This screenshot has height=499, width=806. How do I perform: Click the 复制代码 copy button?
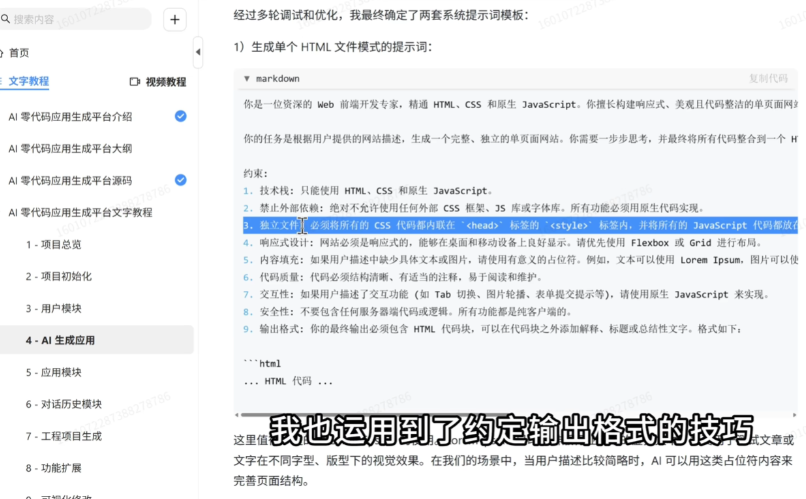click(x=768, y=78)
